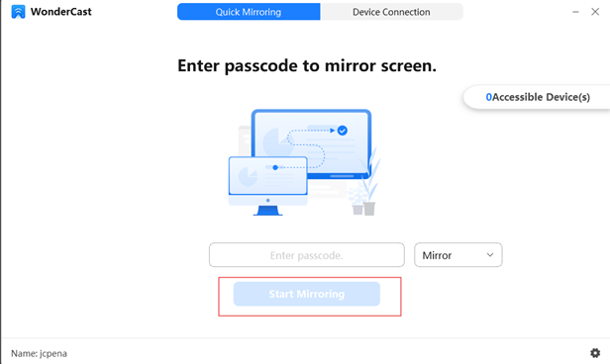The image size is (610, 364).
Task: Select the Name: jcpena label
Action: (39, 353)
